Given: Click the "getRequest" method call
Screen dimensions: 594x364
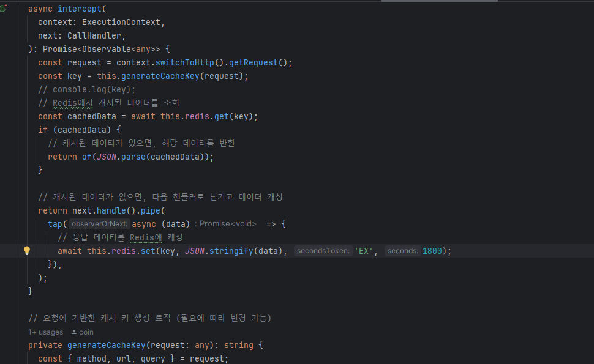Looking at the screenshot, I should pyautogui.click(x=254, y=63).
